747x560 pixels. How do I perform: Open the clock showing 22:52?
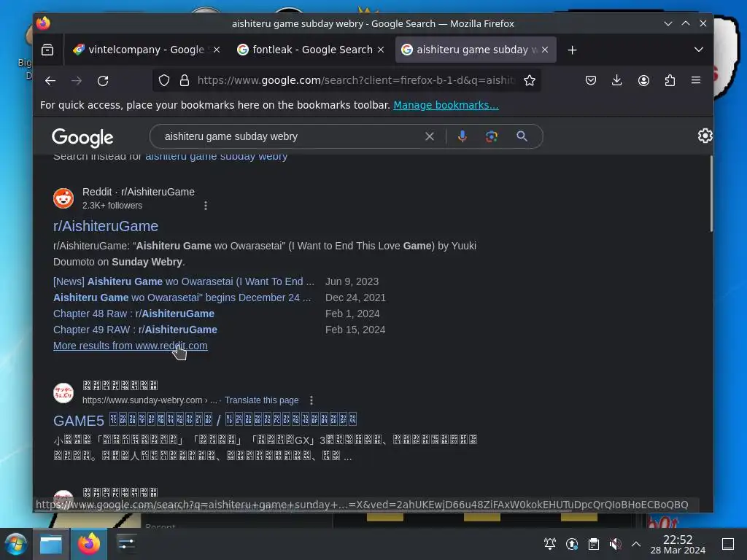tap(678, 544)
